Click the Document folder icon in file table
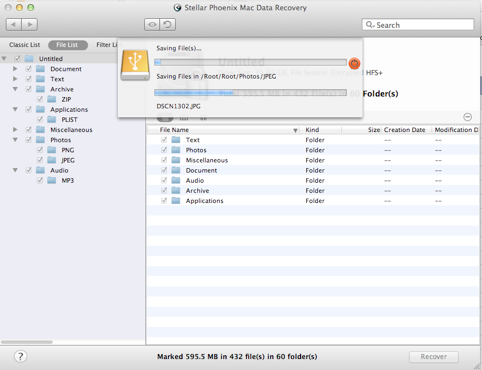The height and width of the screenshot is (370, 482). point(176,170)
